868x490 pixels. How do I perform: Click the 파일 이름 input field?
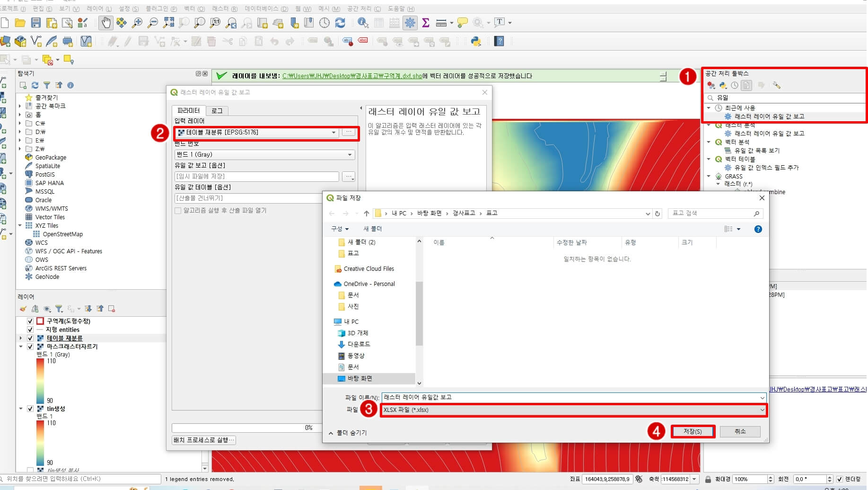coord(573,398)
